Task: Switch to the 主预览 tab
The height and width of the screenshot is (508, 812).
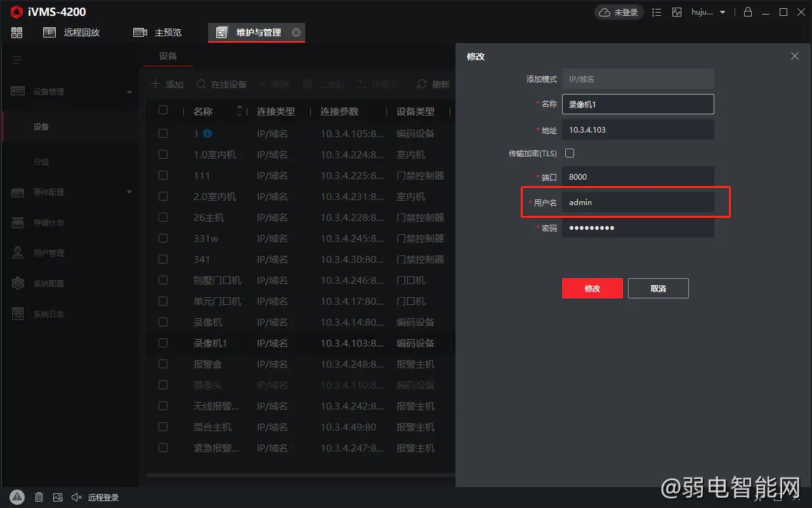Action: (157, 32)
